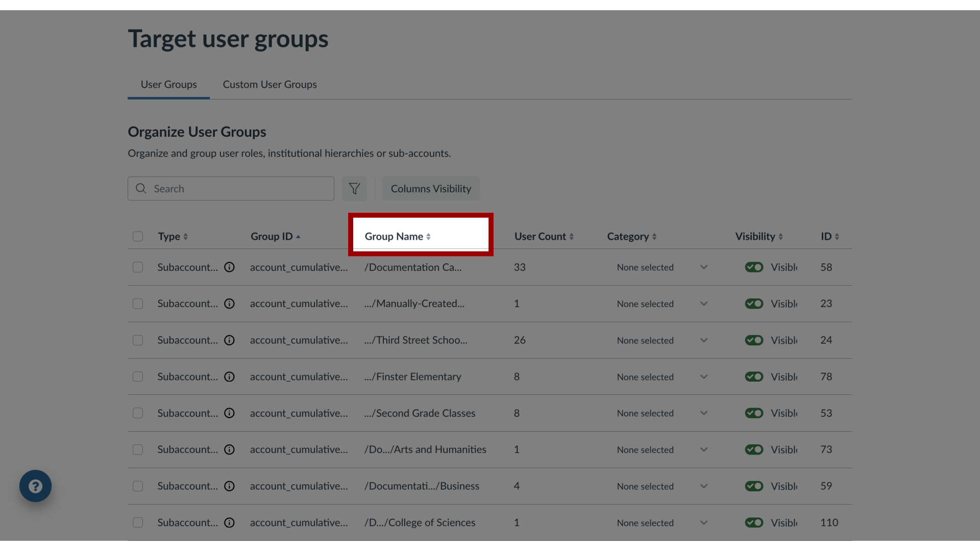Click the search magnifier icon
This screenshot has width=980, height=551.
click(x=141, y=189)
